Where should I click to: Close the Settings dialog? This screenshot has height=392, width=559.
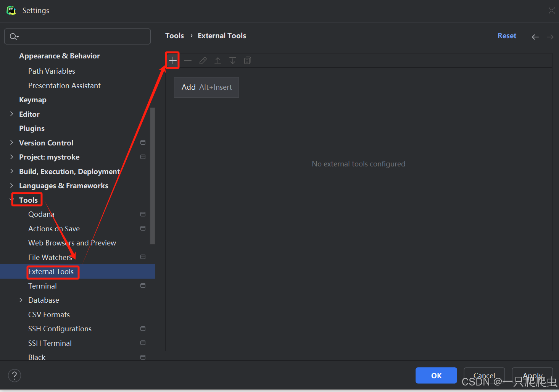point(552,11)
